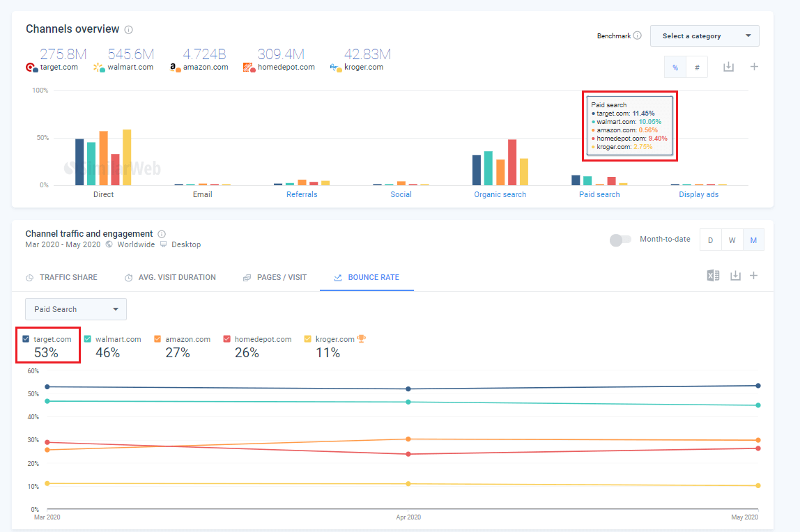Open the Referrals channel link

click(302, 195)
